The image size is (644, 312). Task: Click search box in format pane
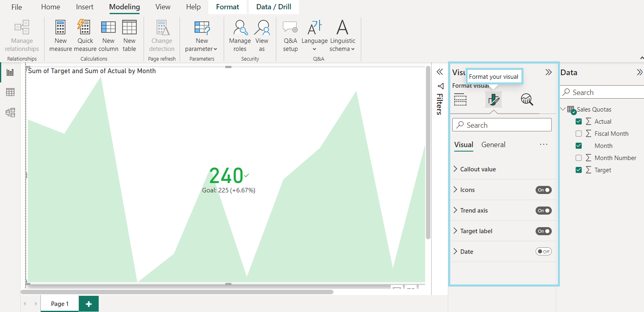502,125
